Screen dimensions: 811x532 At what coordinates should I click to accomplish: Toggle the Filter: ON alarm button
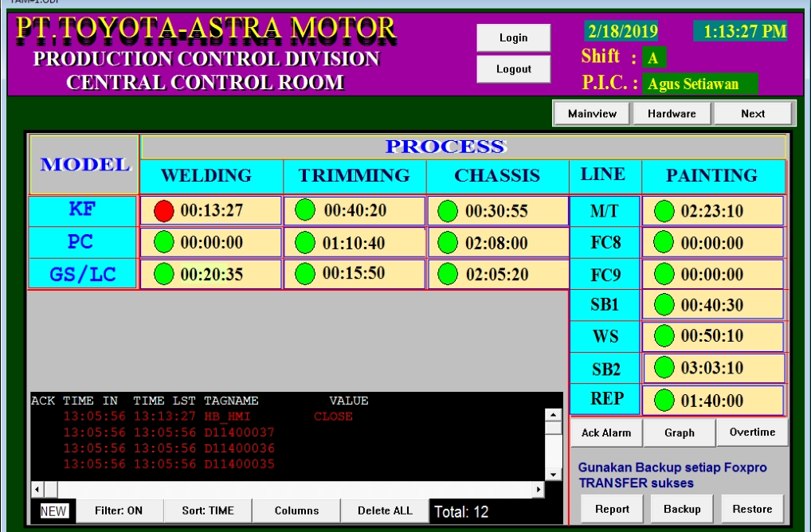119,510
